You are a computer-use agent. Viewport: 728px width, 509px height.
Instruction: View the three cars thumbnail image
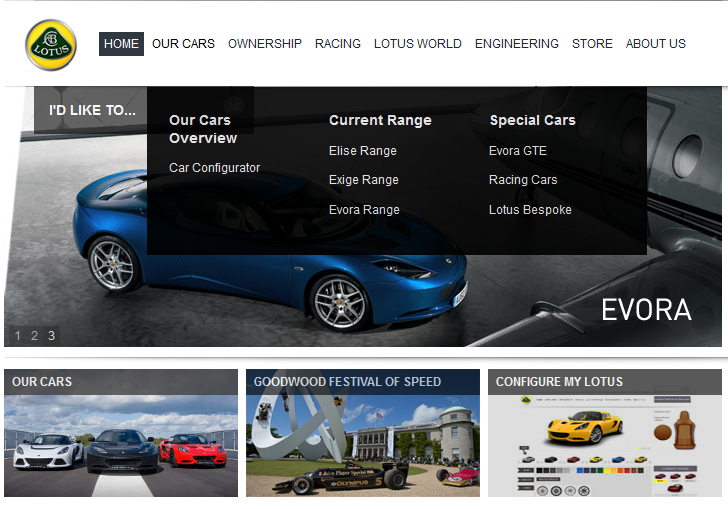click(x=121, y=446)
